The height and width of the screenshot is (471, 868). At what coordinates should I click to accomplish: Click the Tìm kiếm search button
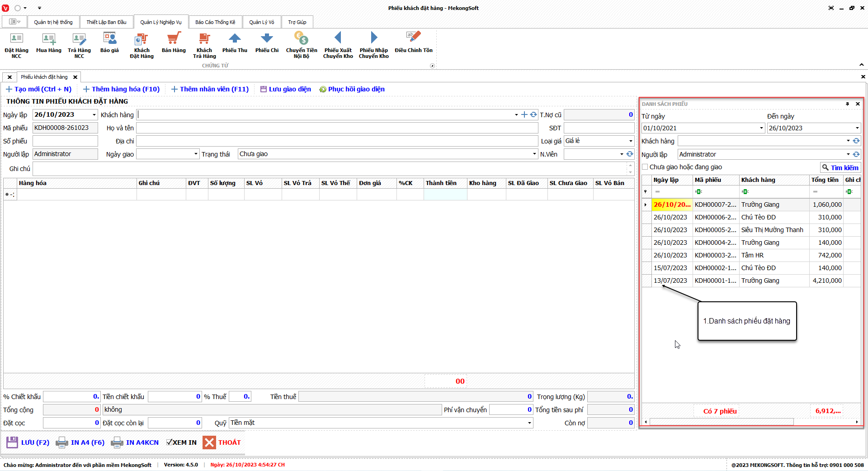(x=840, y=167)
